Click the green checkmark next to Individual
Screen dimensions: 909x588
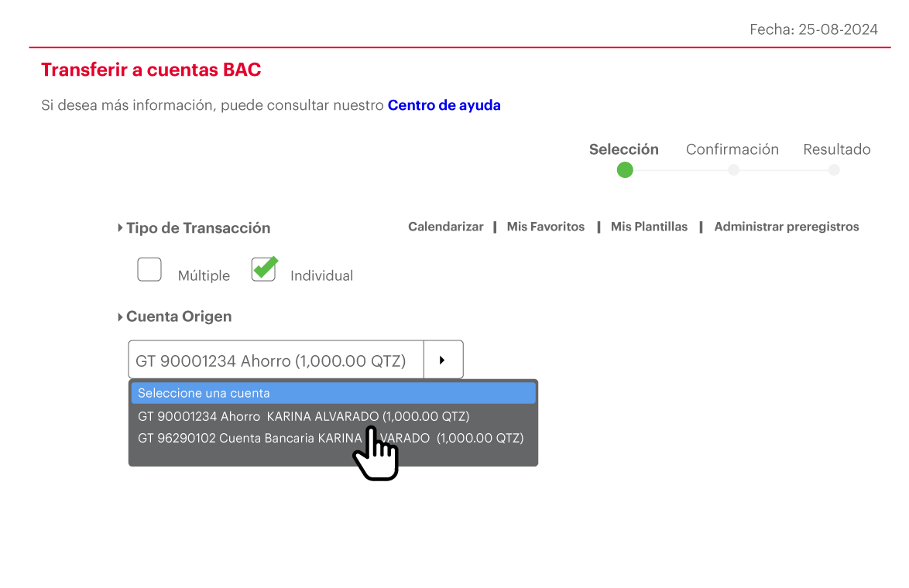coord(263,268)
